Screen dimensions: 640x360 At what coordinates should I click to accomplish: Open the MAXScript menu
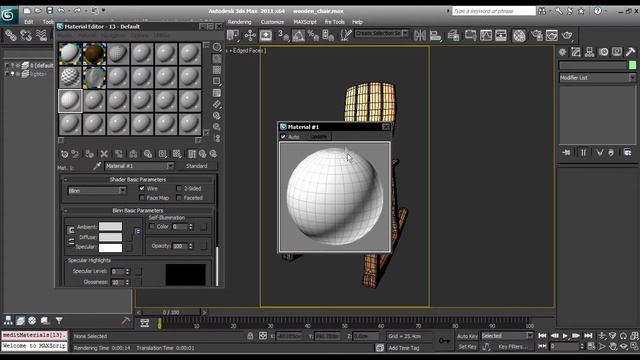(x=305, y=22)
